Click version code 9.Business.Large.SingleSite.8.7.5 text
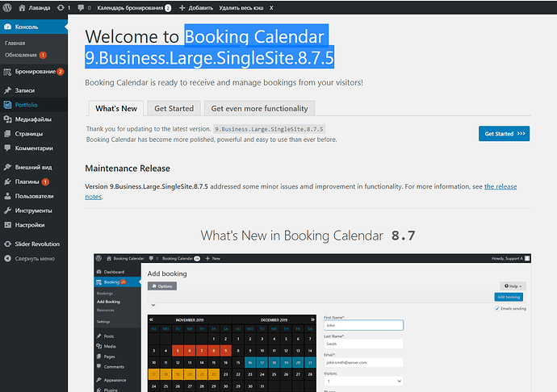 (x=270, y=129)
